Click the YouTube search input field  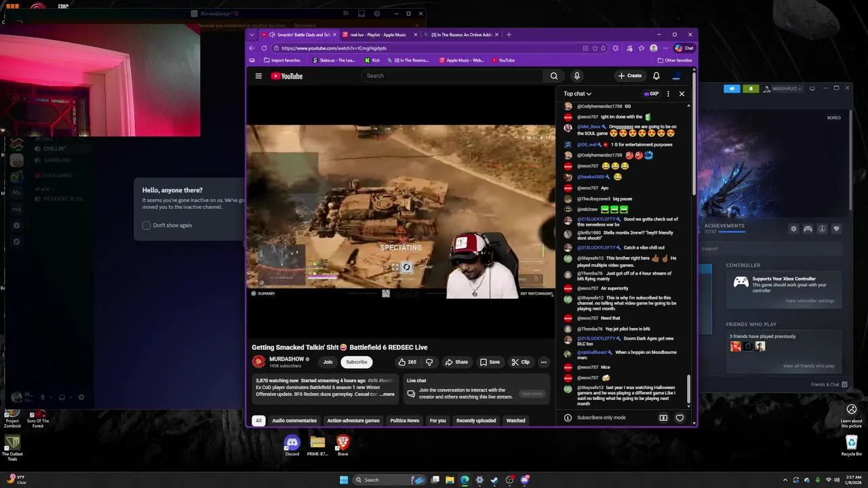tap(452, 76)
